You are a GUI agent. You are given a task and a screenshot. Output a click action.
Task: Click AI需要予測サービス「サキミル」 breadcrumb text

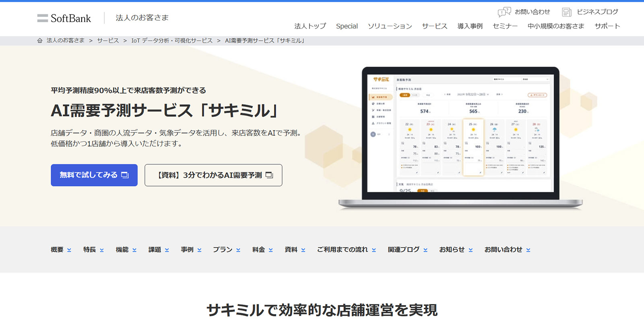point(265,41)
